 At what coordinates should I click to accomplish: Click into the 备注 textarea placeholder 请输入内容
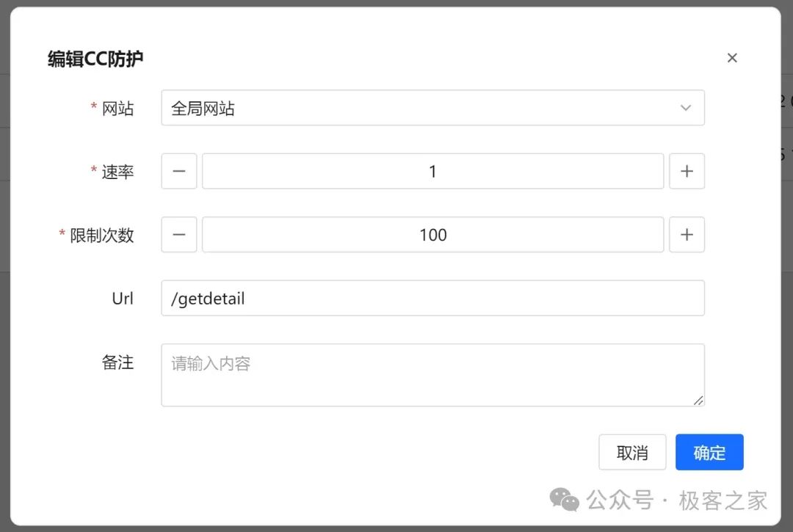432,374
